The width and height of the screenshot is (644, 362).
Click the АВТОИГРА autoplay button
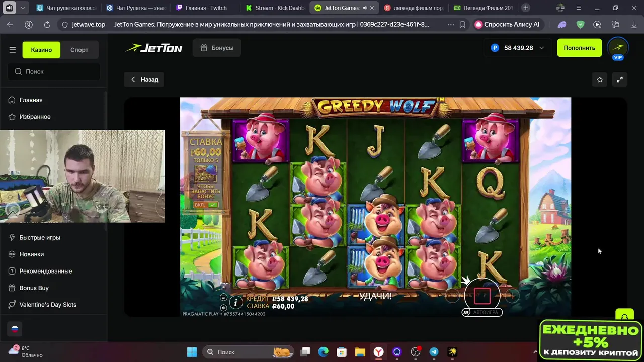482,312
